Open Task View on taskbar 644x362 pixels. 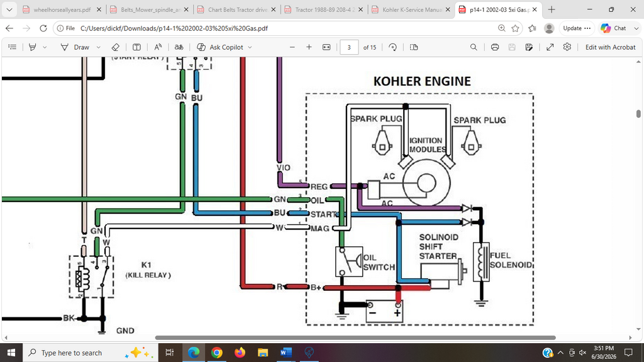(169, 353)
